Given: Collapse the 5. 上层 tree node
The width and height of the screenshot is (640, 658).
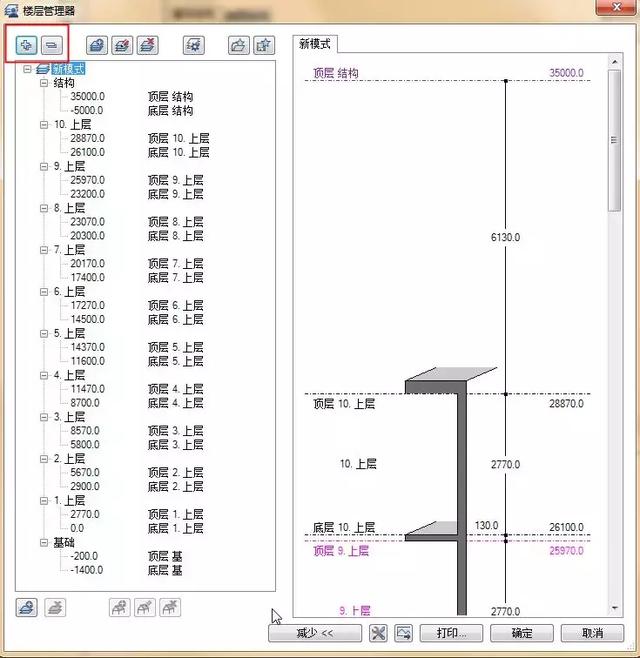Looking at the screenshot, I should [44, 333].
